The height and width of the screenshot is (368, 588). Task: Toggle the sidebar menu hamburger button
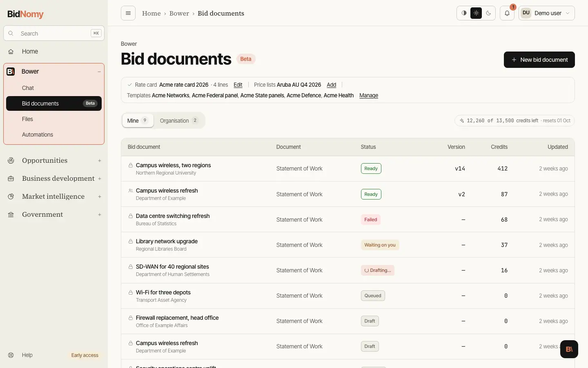(128, 13)
